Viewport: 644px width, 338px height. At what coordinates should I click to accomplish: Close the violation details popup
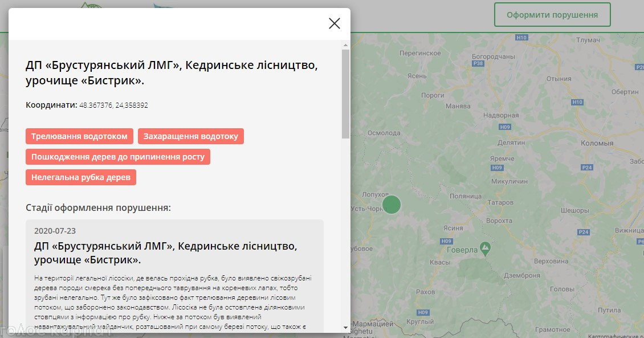tap(335, 23)
